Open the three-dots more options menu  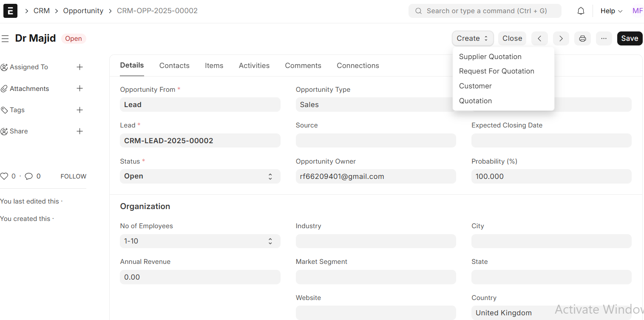604,38
